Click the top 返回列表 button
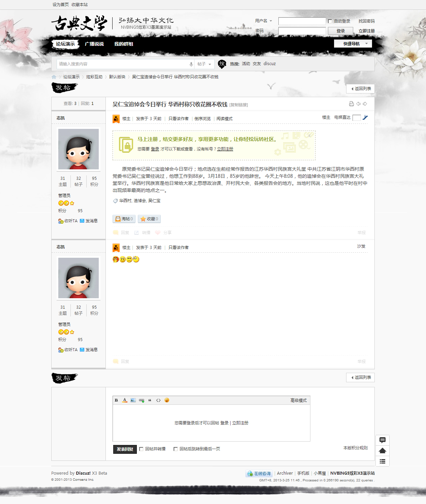The image size is (426, 504). tap(361, 89)
